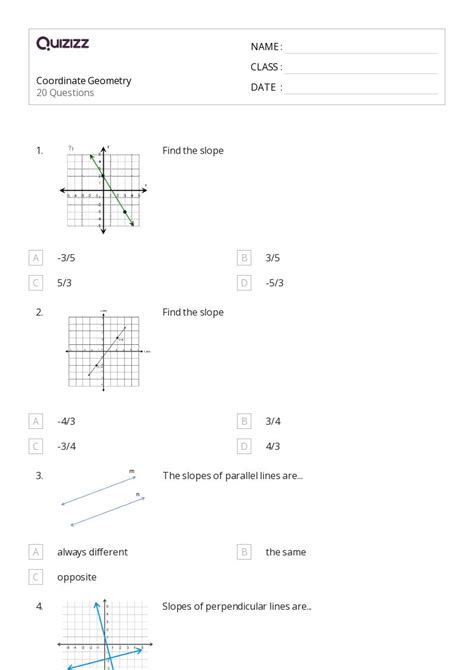
Task: Click the Quizizz logo
Action: (63, 43)
